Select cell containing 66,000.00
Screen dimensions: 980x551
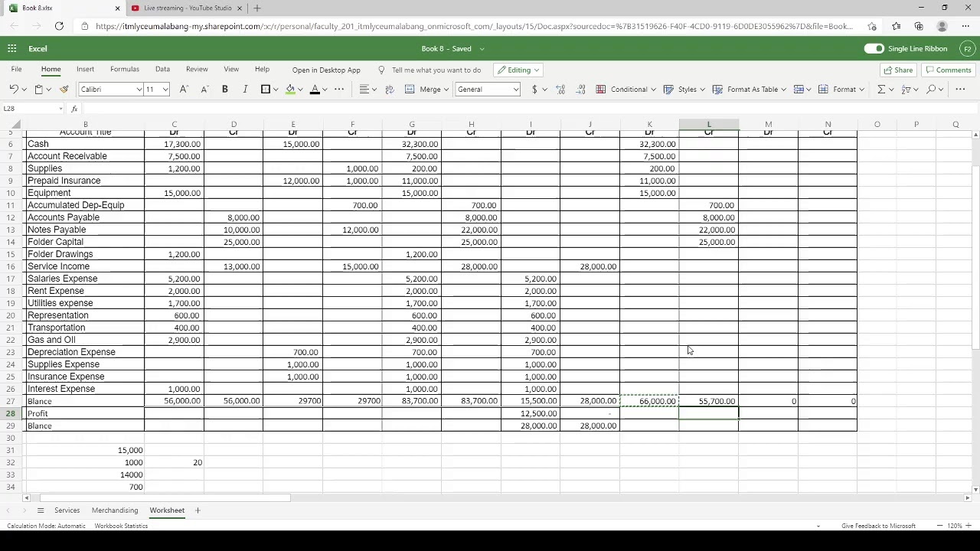[x=649, y=401]
